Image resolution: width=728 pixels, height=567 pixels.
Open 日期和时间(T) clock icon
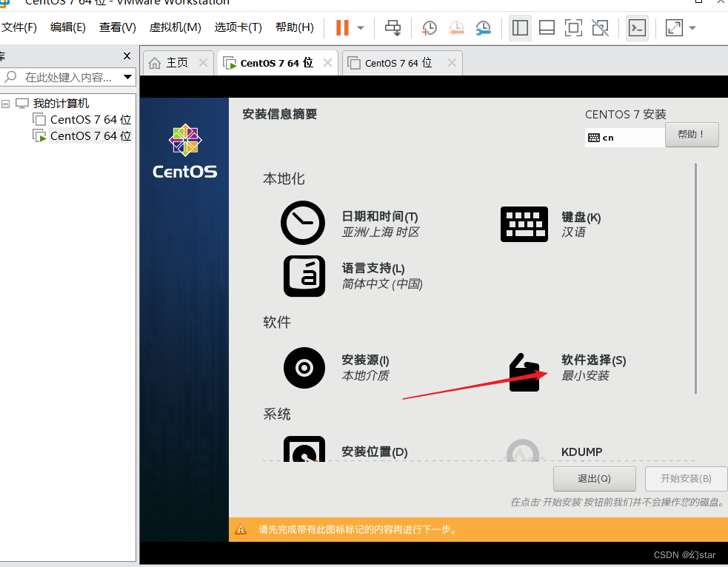(x=303, y=223)
